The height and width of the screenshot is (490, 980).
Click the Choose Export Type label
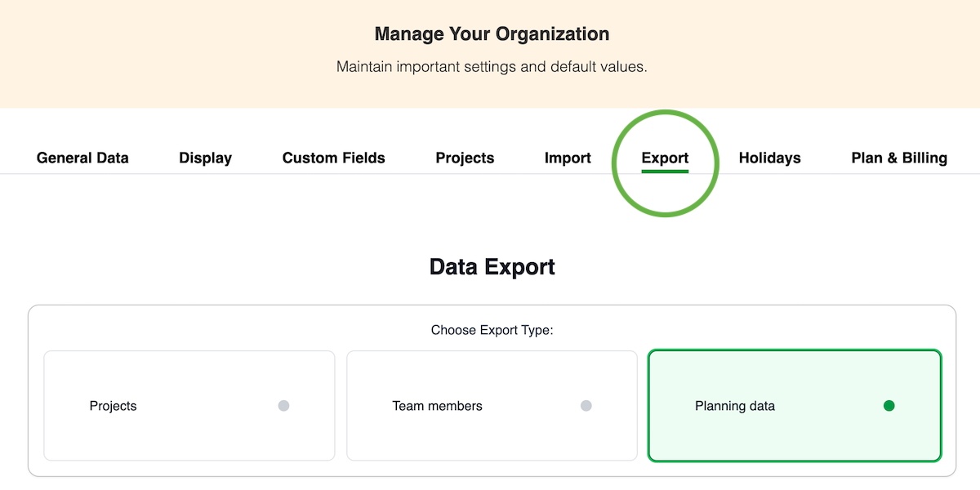(x=492, y=331)
